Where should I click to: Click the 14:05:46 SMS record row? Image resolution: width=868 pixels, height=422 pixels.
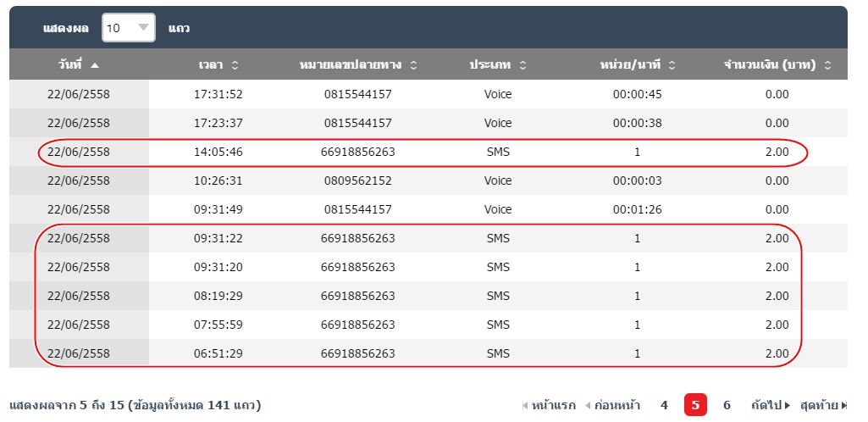(x=423, y=153)
